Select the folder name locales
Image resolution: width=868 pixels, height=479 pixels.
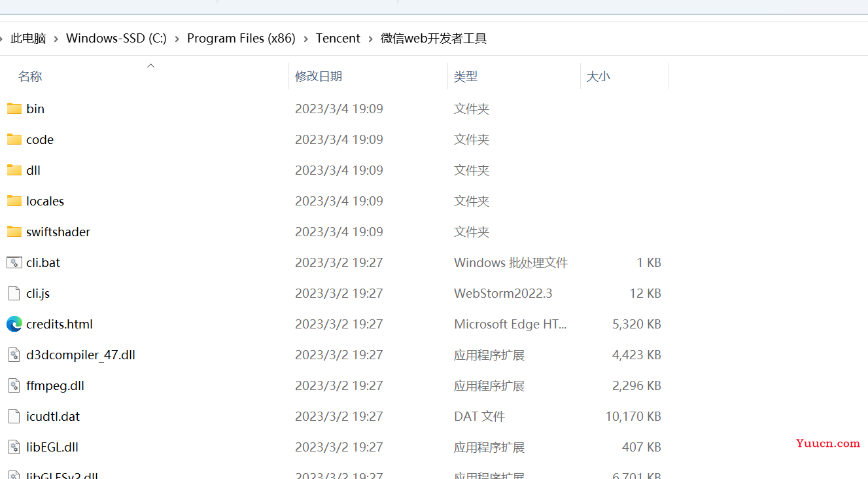click(45, 201)
